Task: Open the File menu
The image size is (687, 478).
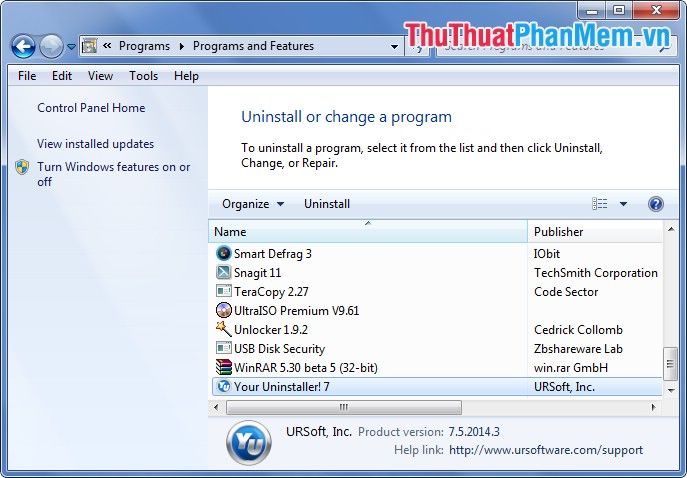Action: [27, 76]
